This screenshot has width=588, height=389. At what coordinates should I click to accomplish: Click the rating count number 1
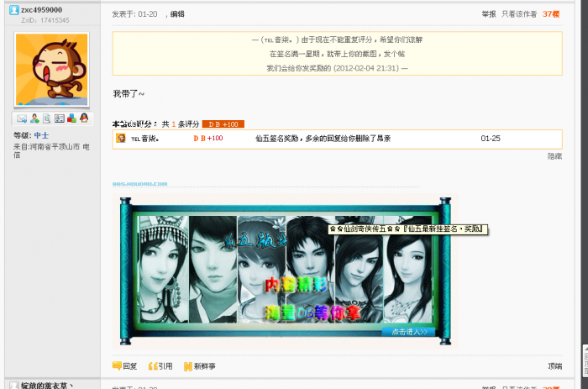tap(174, 124)
